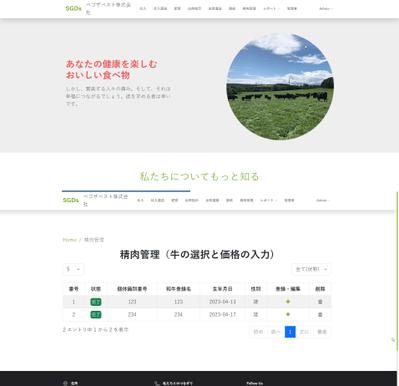
Task: Click the Follow Us footer heading
Action: pos(254,383)
